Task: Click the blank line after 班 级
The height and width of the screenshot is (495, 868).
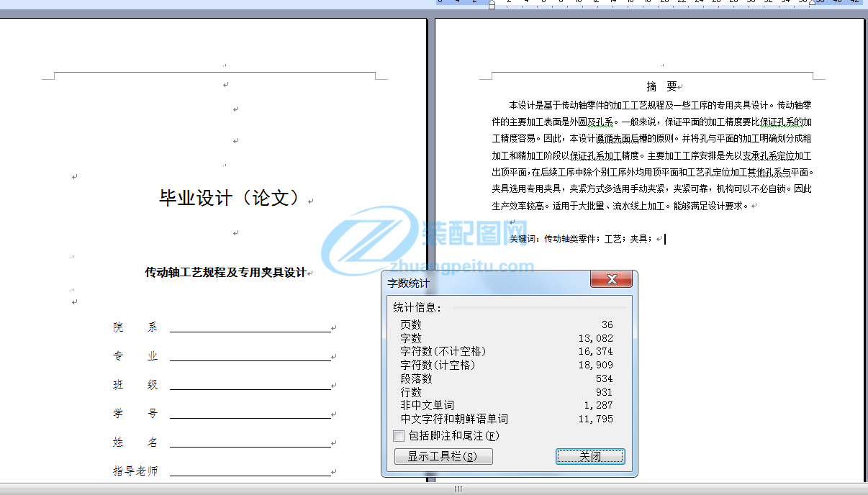Action: pos(250,386)
